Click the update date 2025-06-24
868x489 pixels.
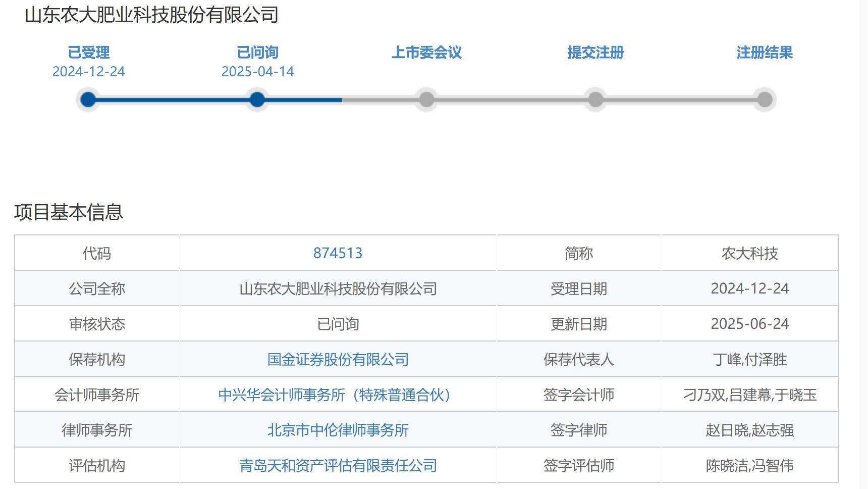750,324
